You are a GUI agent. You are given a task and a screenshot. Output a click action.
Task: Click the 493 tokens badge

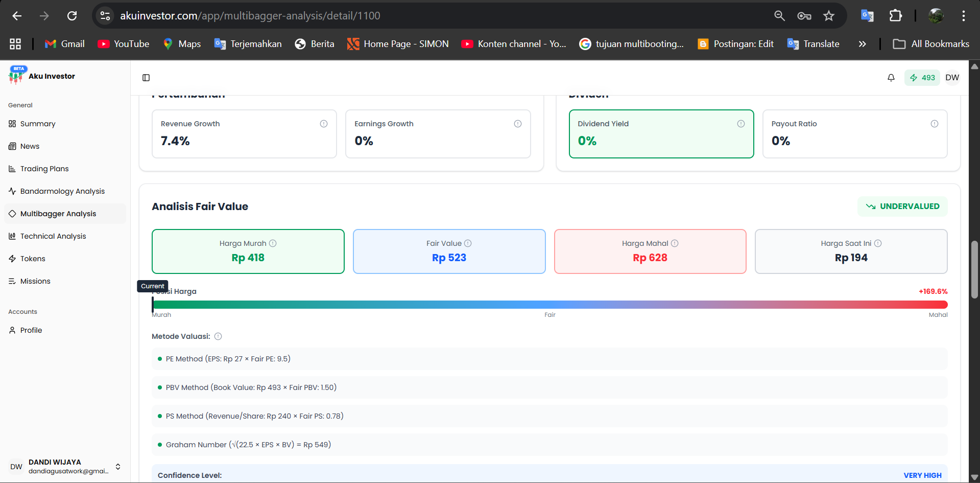pos(922,78)
